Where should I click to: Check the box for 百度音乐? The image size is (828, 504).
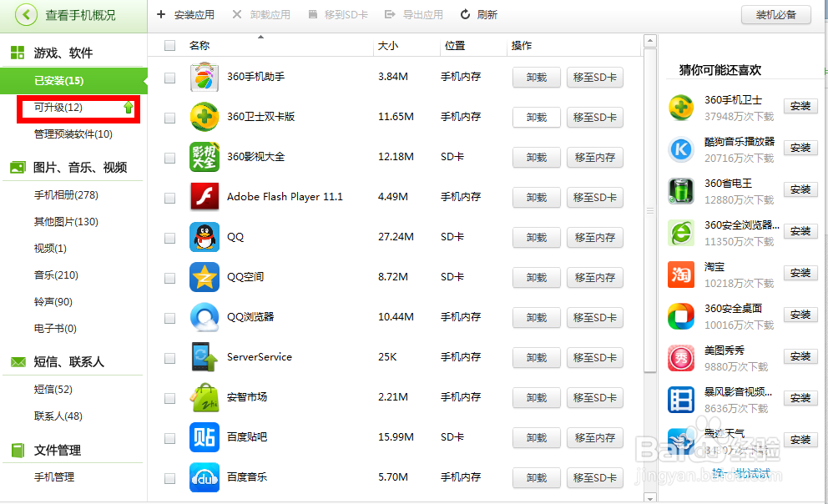coord(169,479)
